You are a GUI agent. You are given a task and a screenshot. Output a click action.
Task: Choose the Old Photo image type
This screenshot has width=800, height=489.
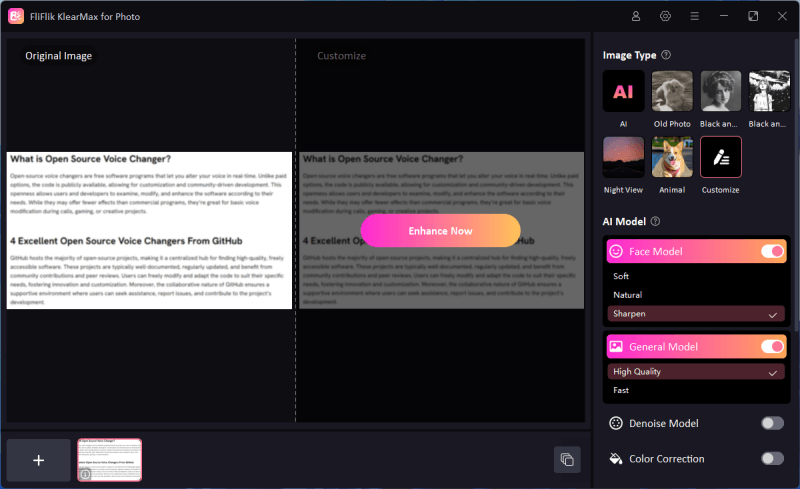tap(672, 91)
